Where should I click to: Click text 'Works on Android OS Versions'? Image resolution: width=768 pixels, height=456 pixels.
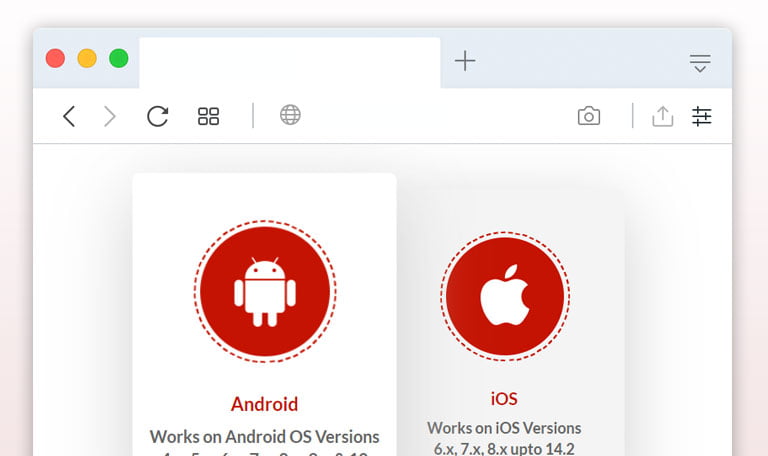click(x=264, y=436)
